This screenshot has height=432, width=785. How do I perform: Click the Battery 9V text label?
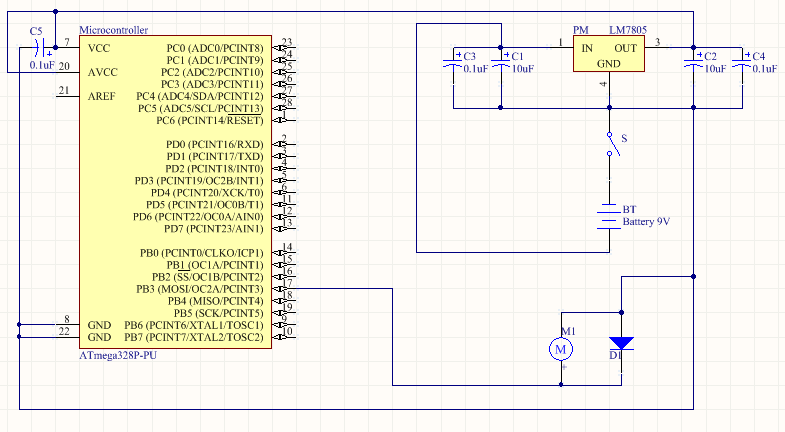[645, 221]
